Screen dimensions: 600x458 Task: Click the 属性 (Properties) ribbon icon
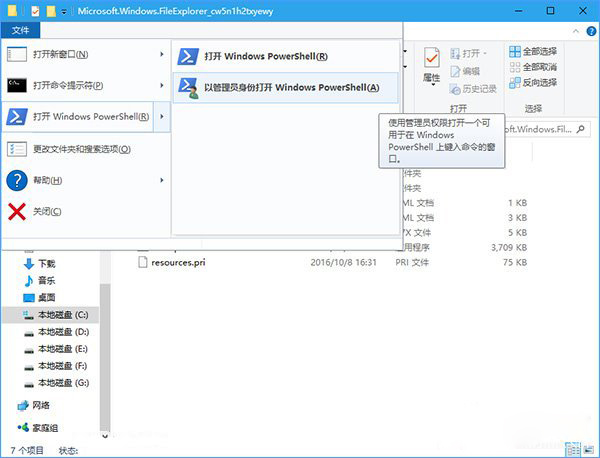431,65
